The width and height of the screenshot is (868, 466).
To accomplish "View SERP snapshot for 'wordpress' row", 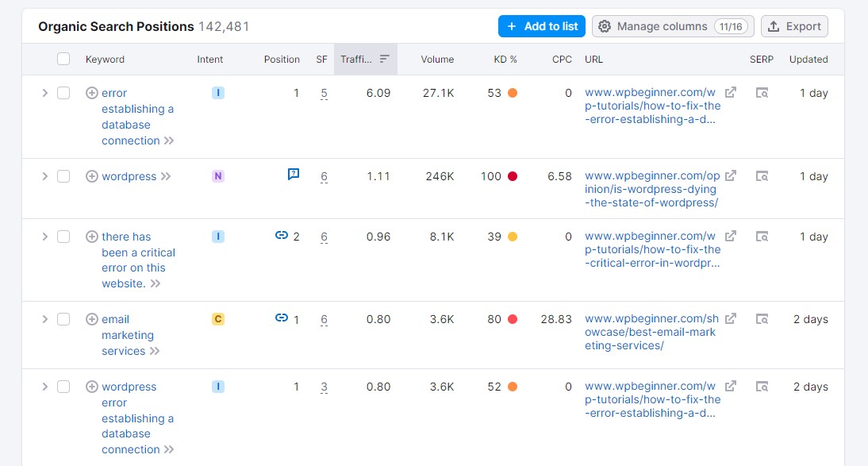I will tap(762, 176).
